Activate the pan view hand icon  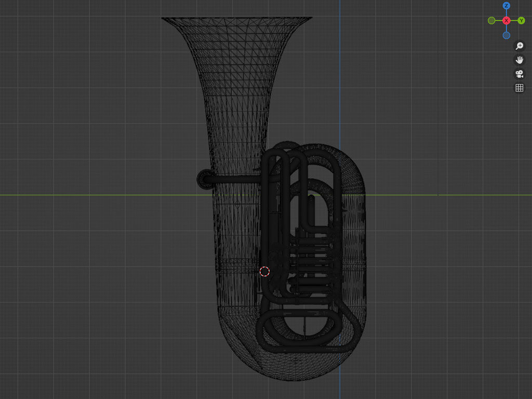point(520,60)
